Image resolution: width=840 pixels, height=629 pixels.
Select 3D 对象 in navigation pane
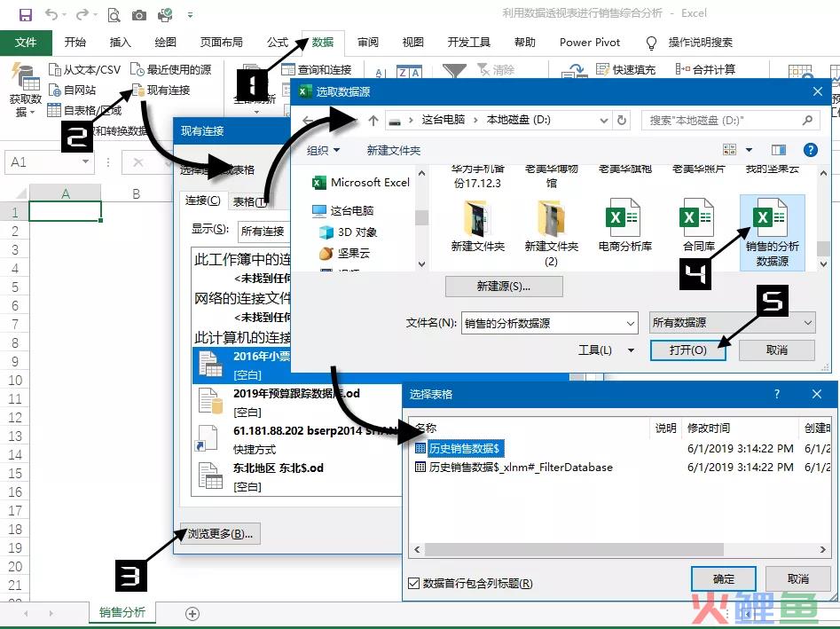pyautogui.click(x=349, y=232)
